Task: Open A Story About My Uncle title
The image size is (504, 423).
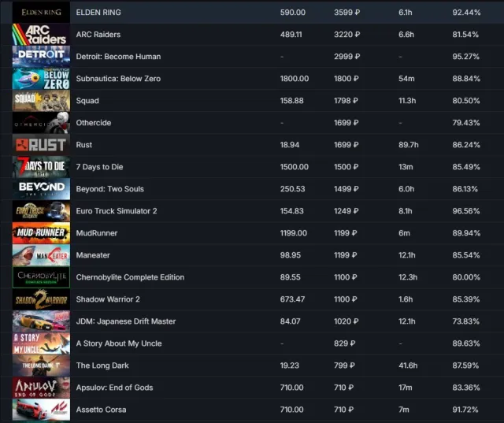Action: pos(119,343)
